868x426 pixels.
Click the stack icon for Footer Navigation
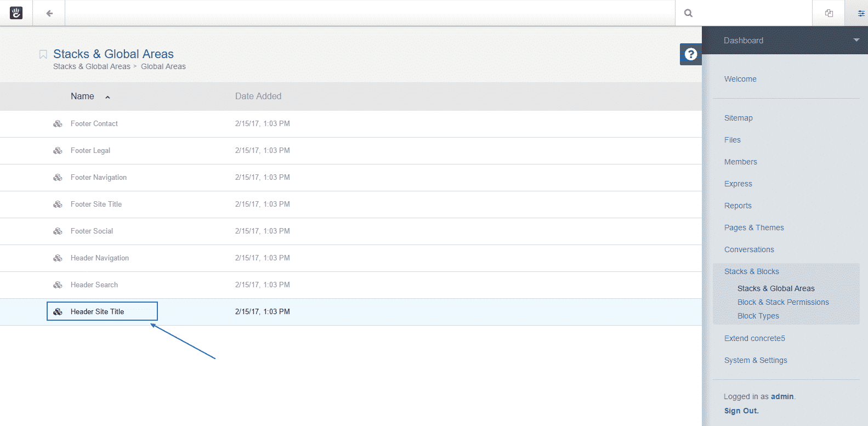[58, 178]
